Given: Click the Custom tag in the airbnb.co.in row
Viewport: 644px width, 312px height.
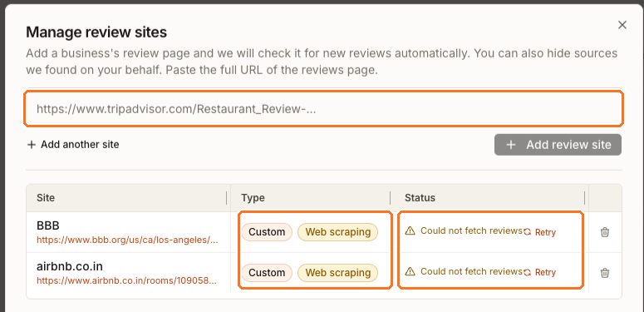Looking at the screenshot, I should [267, 273].
